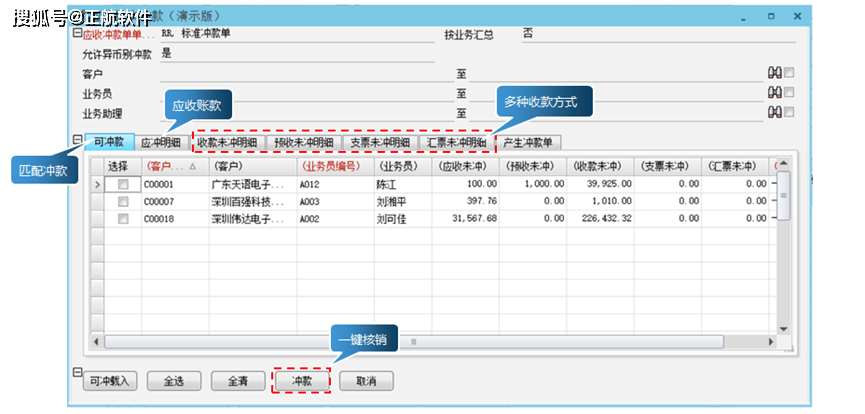Viewport: 865px width, 414px height.
Task: Click (客户) name column header
Action: pos(253,166)
